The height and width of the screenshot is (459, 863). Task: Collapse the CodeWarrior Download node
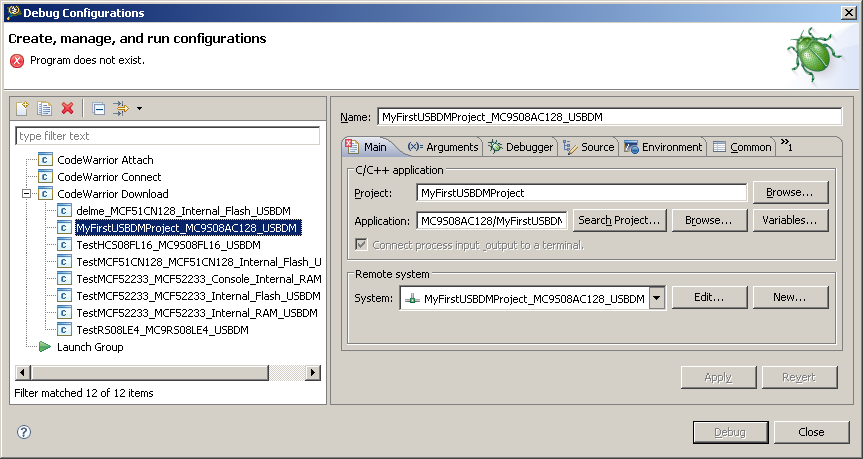[26, 194]
